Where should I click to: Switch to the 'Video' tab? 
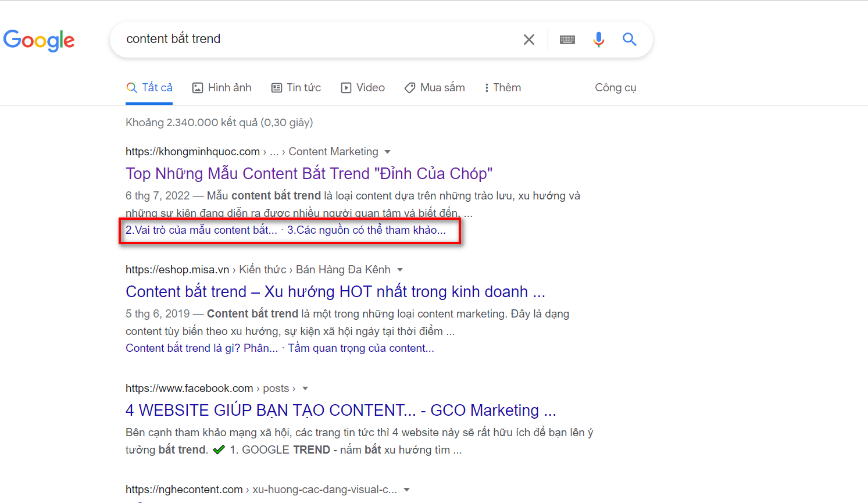[x=363, y=88]
